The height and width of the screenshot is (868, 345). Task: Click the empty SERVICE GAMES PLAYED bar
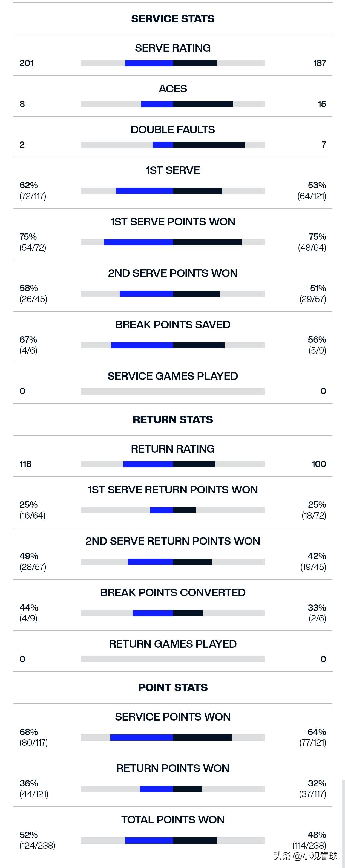tap(173, 391)
